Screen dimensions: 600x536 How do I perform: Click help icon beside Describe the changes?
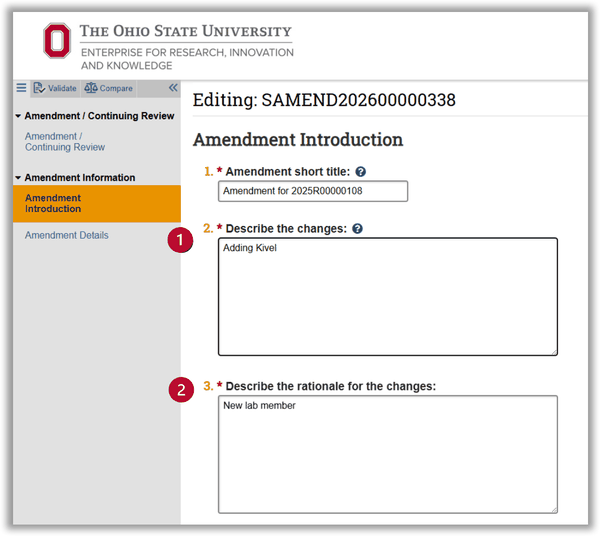coord(357,229)
